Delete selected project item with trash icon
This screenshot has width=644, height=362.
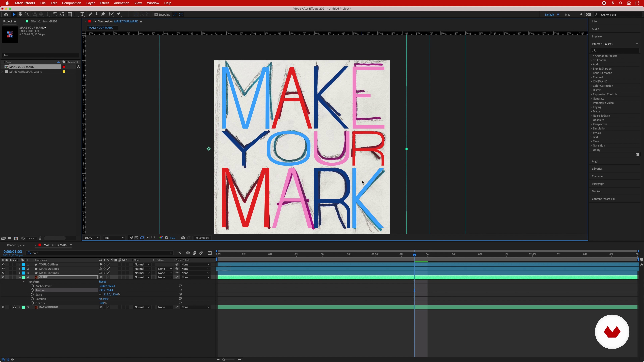pyautogui.click(x=40, y=238)
